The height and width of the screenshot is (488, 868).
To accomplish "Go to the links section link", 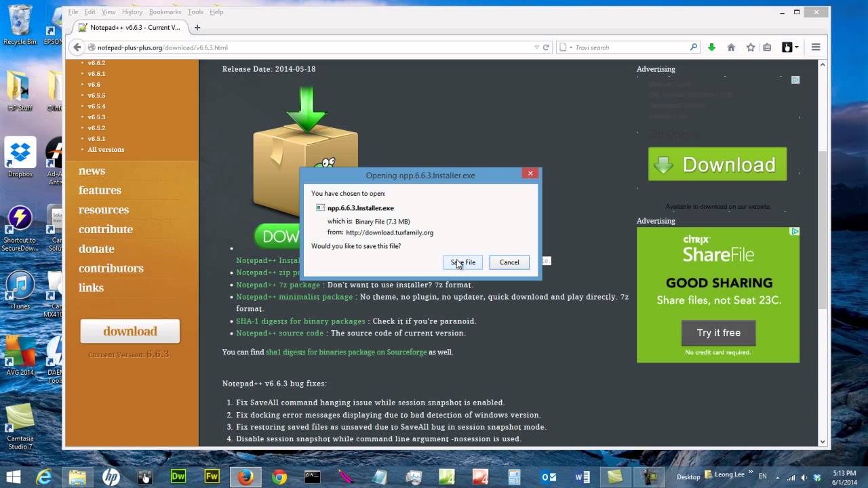I will [x=91, y=288].
